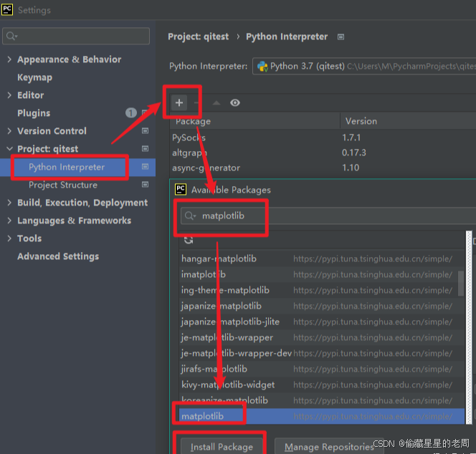Open Project Structure settings
Image resolution: width=476 pixels, height=454 pixels.
pyautogui.click(x=63, y=185)
